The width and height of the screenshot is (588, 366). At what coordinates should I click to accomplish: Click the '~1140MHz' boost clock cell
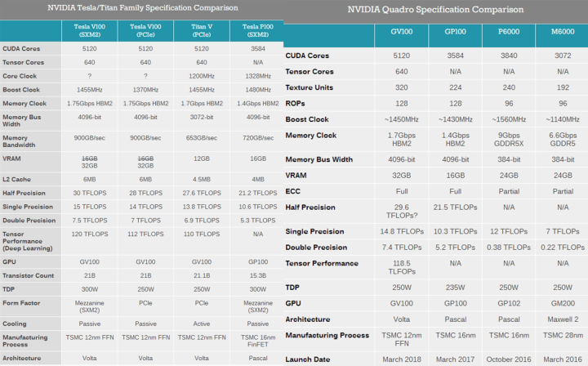click(563, 119)
